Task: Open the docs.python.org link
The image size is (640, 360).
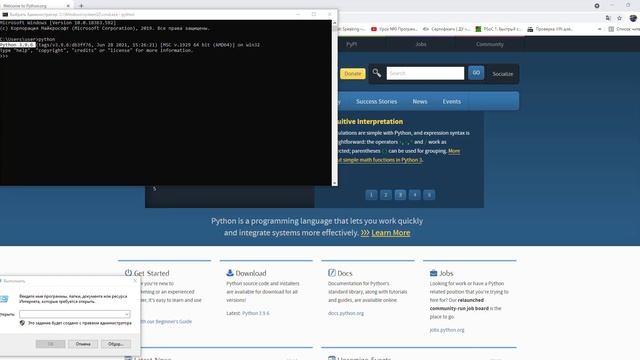Action: click(x=346, y=313)
